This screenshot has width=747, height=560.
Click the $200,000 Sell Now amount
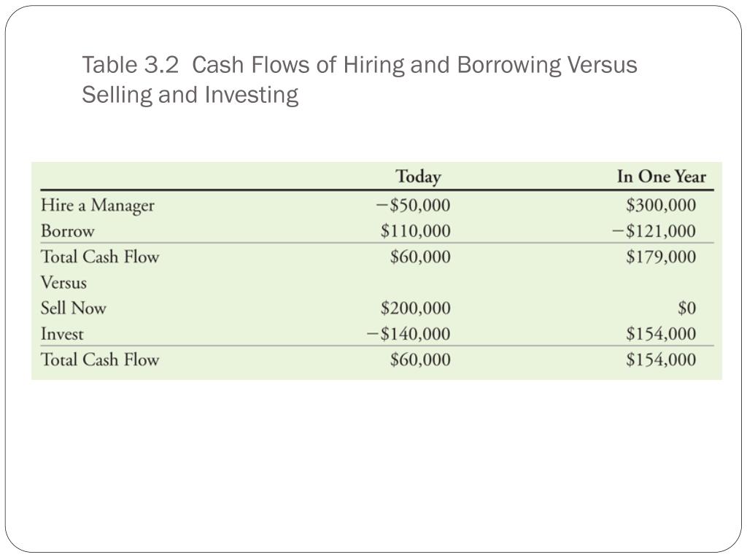tap(415, 308)
